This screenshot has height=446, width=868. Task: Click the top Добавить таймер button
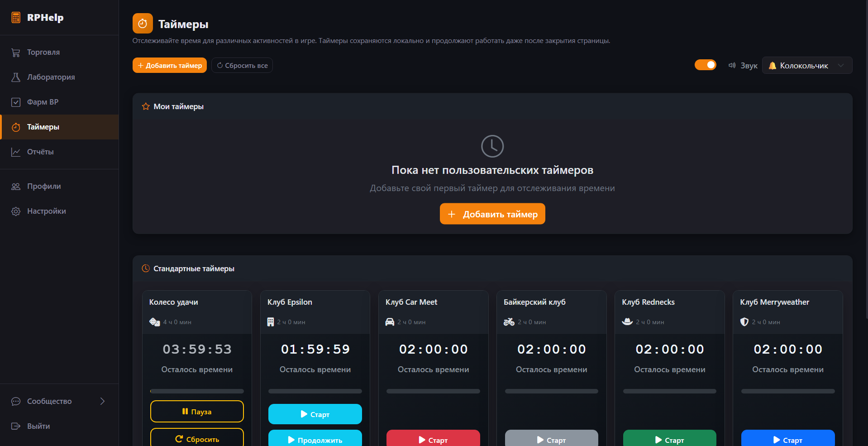pos(170,65)
